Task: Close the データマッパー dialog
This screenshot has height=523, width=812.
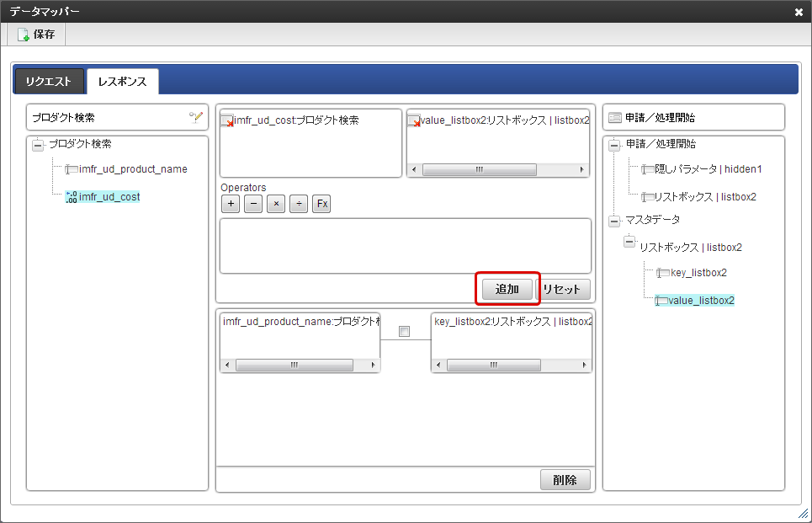Action: [799, 12]
